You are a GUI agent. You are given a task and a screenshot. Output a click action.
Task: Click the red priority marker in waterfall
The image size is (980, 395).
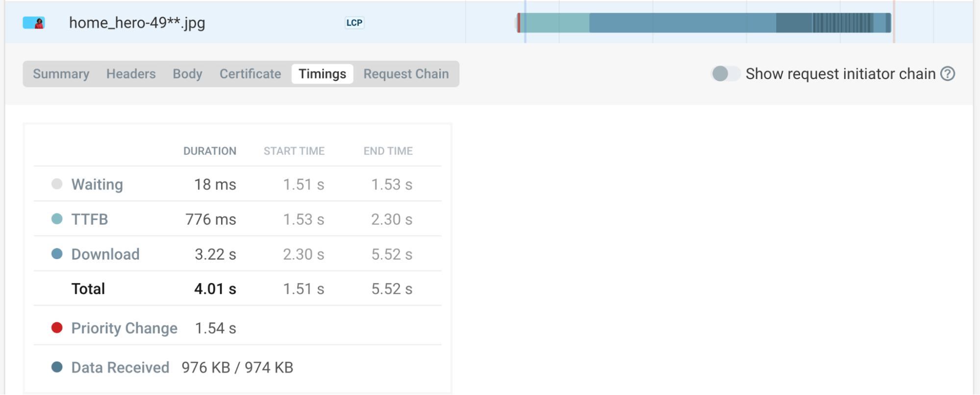click(x=519, y=23)
